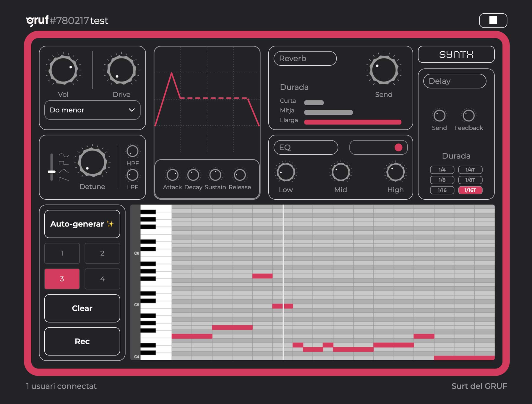Click the Vol knob

click(63, 70)
